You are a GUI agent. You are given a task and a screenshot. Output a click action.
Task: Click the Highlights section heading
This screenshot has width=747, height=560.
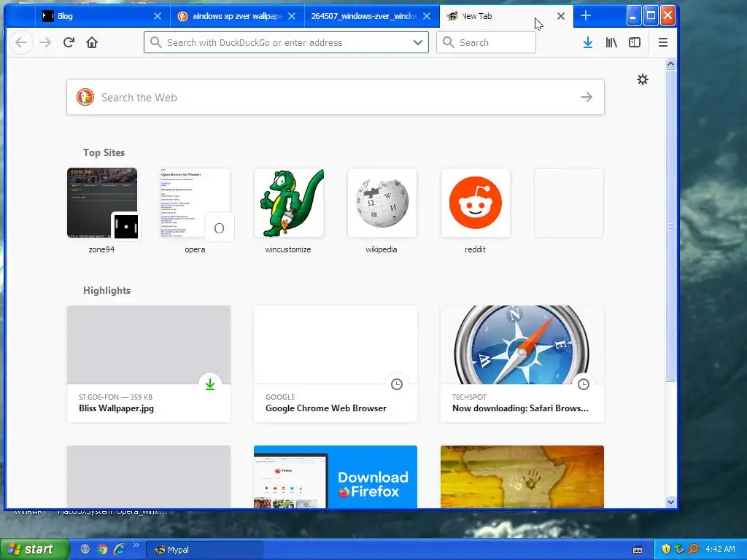point(107,290)
